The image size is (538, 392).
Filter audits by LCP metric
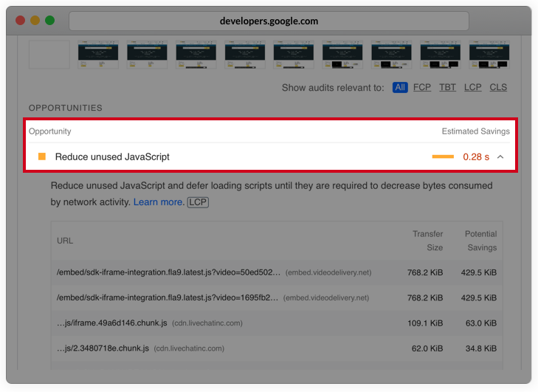[473, 88]
